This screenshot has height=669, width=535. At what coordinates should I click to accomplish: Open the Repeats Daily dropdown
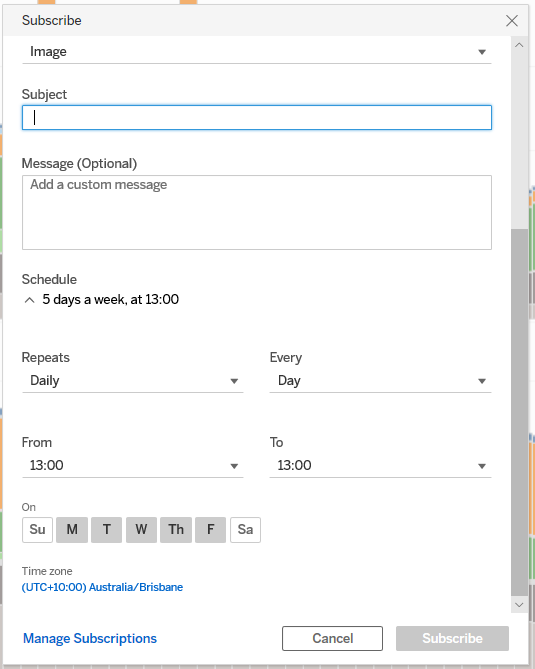point(132,381)
